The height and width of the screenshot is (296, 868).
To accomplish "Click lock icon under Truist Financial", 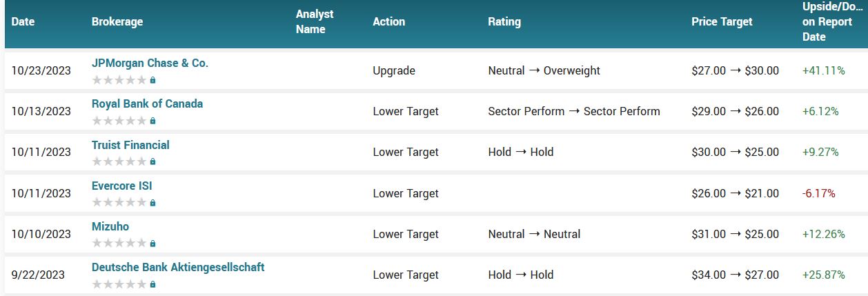I will coord(152,162).
